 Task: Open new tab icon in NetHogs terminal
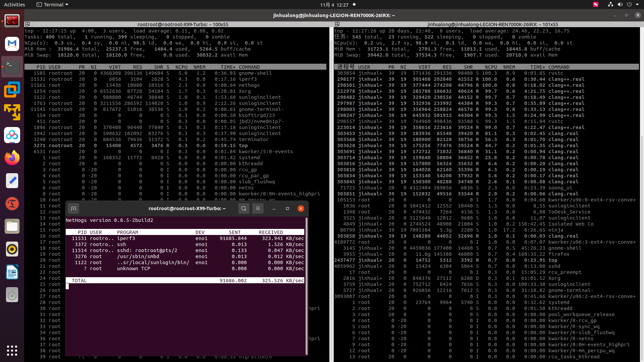[x=73, y=208]
